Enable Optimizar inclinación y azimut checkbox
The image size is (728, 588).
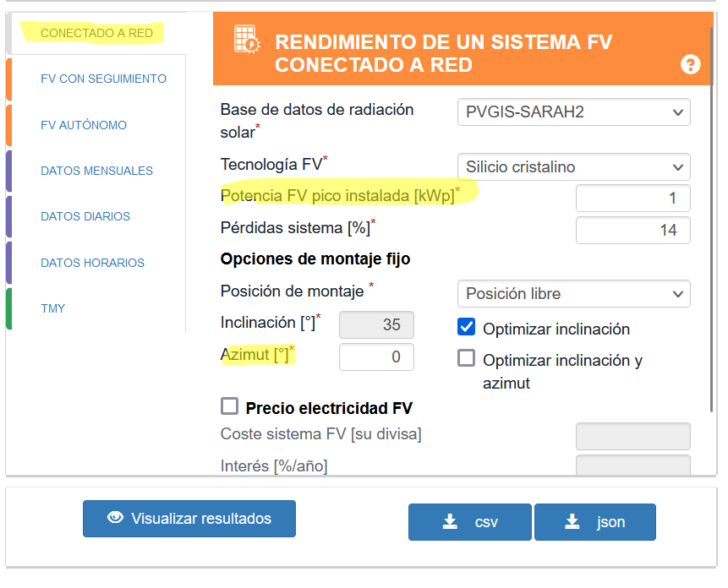pyautogui.click(x=466, y=358)
